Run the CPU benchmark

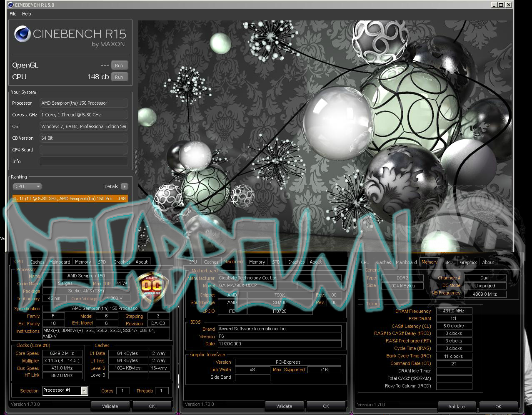[119, 77]
